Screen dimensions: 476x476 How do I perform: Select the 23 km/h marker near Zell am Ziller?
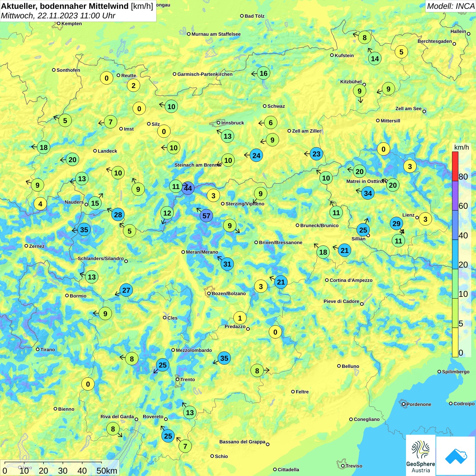click(x=316, y=154)
